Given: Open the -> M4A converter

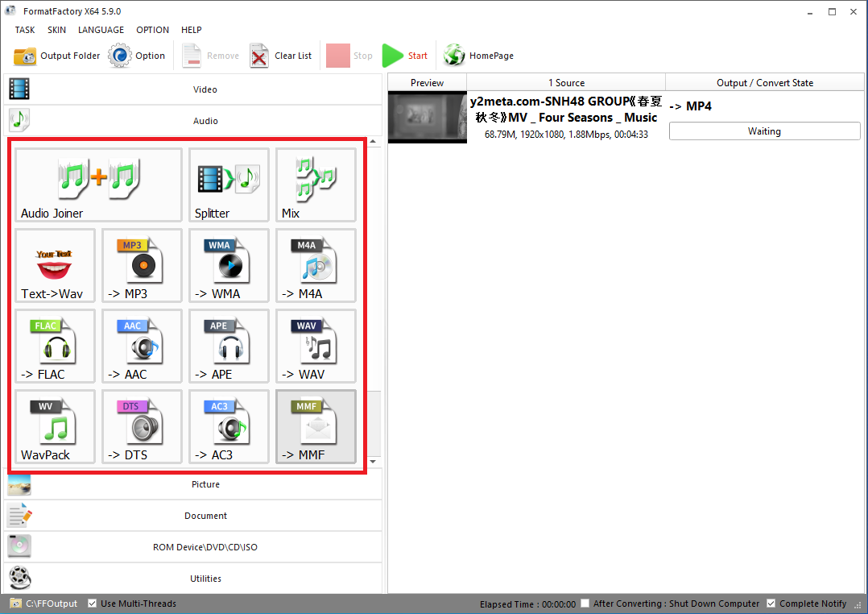Looking at the screenshot, I should [x=316, y=265].
